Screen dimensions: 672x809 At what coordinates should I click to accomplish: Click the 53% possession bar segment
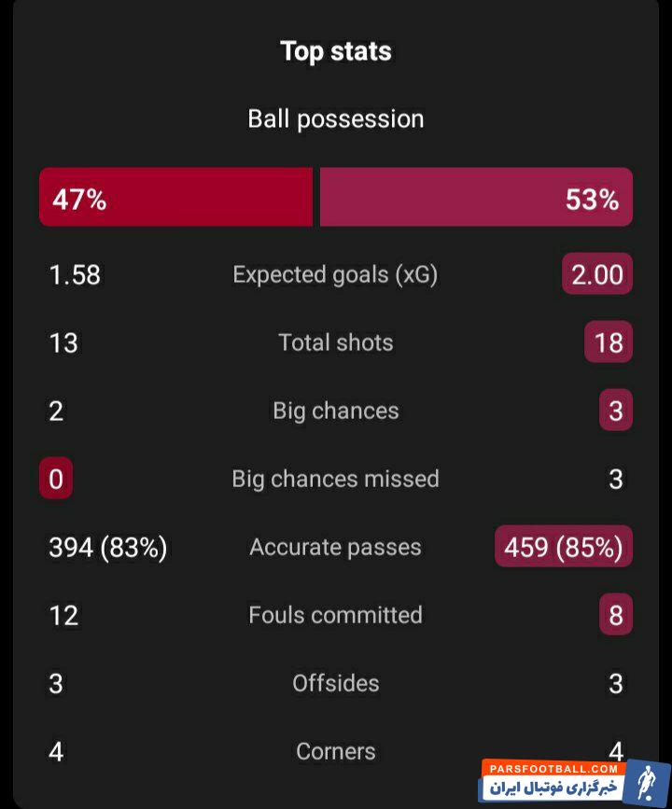coord(476,198)
